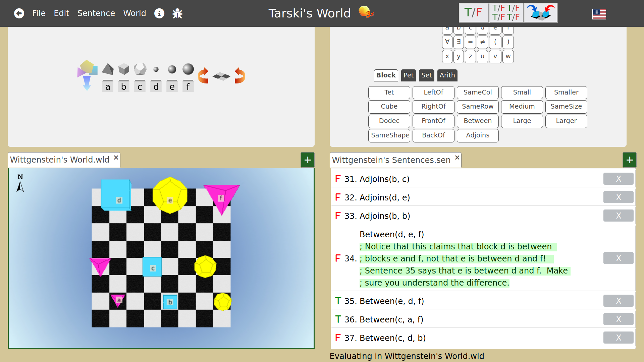Add a new sentence file tab with plus
This screenshot has height=362, width=644.
tap(629, 160)
